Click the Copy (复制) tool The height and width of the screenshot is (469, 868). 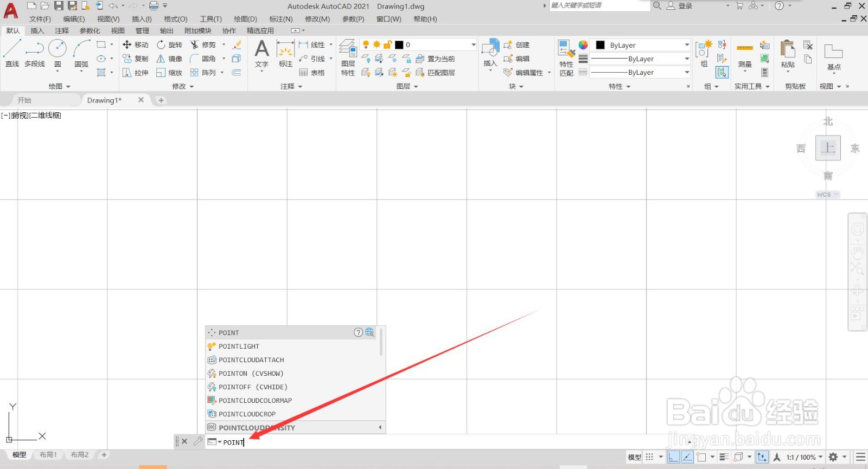(x=136, y=59)
